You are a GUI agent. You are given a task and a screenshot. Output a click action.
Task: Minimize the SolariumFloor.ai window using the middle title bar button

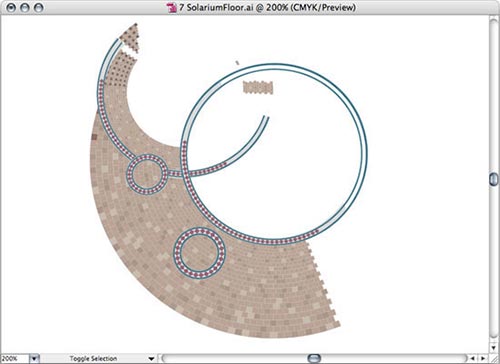click(25, 7)
